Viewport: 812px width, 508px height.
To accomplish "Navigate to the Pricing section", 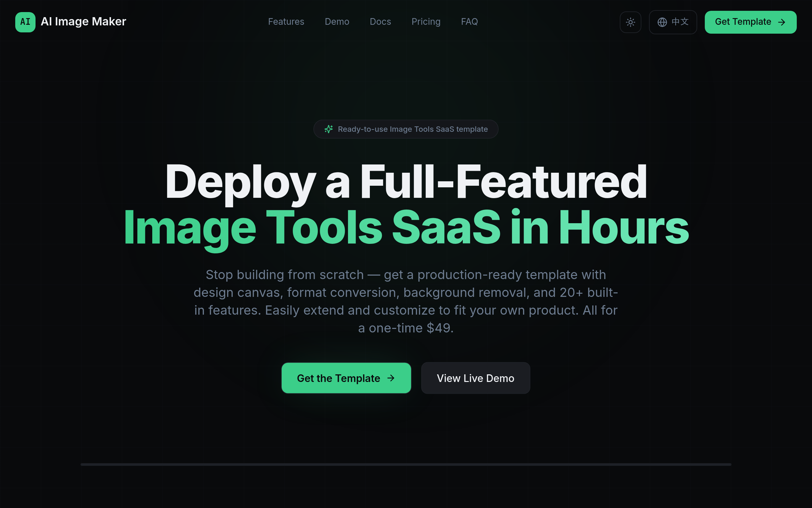I will [x=426, y=22].
